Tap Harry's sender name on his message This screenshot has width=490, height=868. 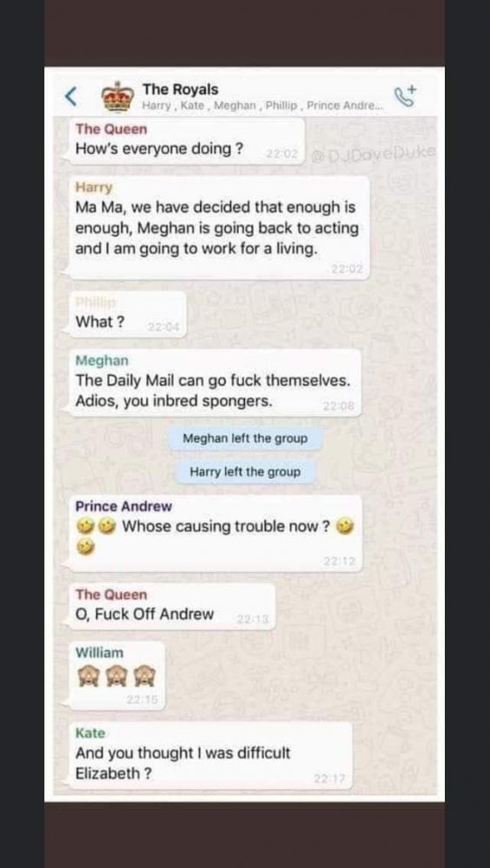click(x=94, y=187)
